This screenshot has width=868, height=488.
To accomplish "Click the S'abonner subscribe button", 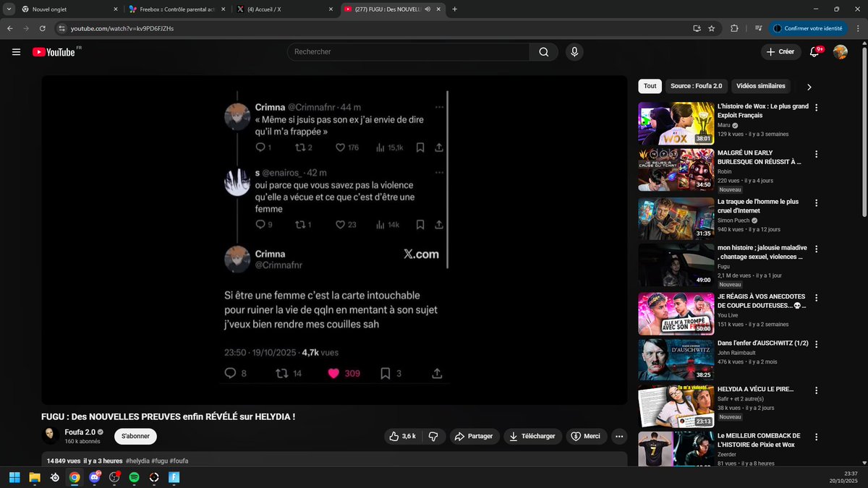I will 135,436.
